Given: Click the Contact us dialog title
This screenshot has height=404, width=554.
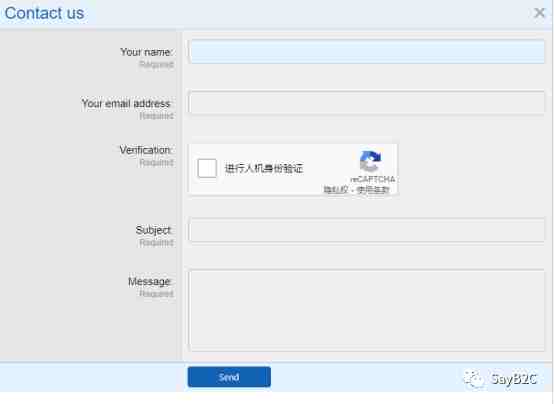Looking at the screenshot, I should click(x=45, y=13).
